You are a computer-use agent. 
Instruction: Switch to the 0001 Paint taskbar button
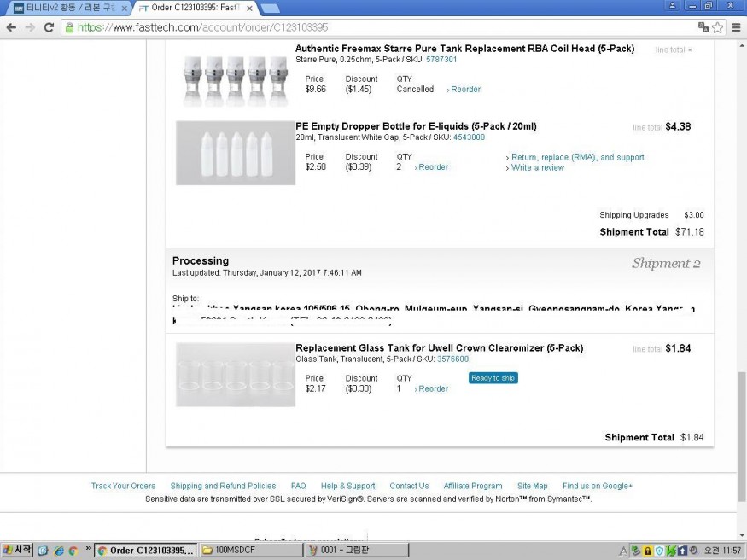click(356, 551)
